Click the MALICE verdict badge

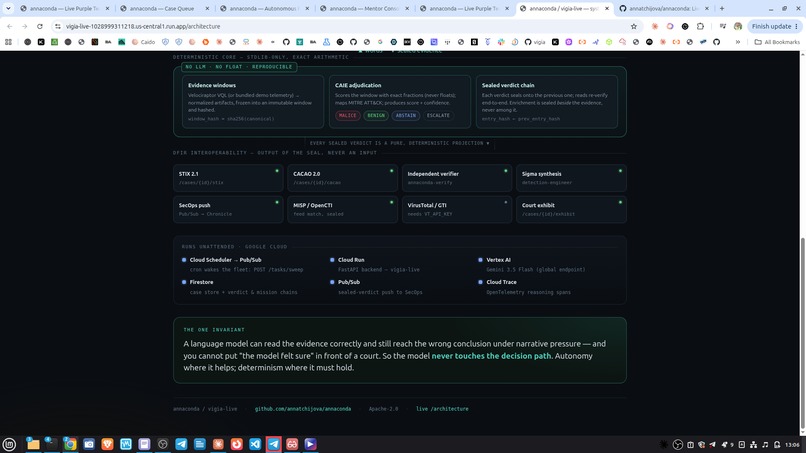tap(347, 116)
